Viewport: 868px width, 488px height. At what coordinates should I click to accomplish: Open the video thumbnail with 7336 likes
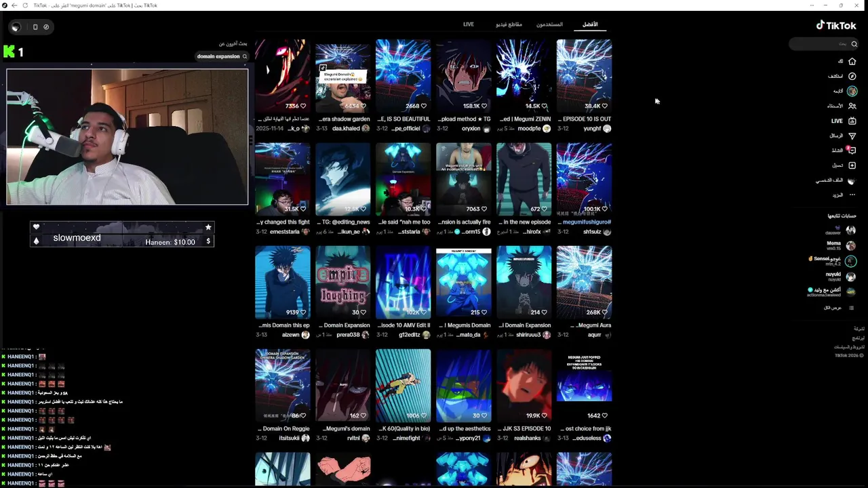[283, 75]
